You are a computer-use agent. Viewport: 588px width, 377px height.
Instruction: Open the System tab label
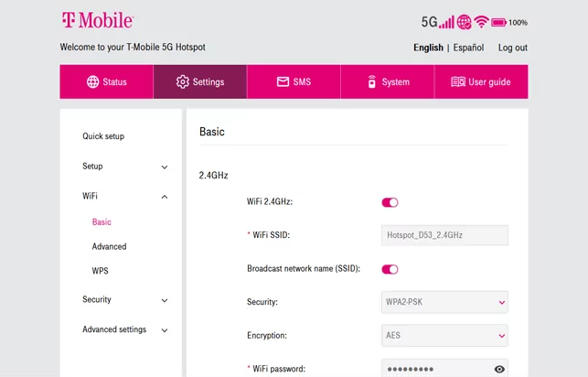(396, 81)
